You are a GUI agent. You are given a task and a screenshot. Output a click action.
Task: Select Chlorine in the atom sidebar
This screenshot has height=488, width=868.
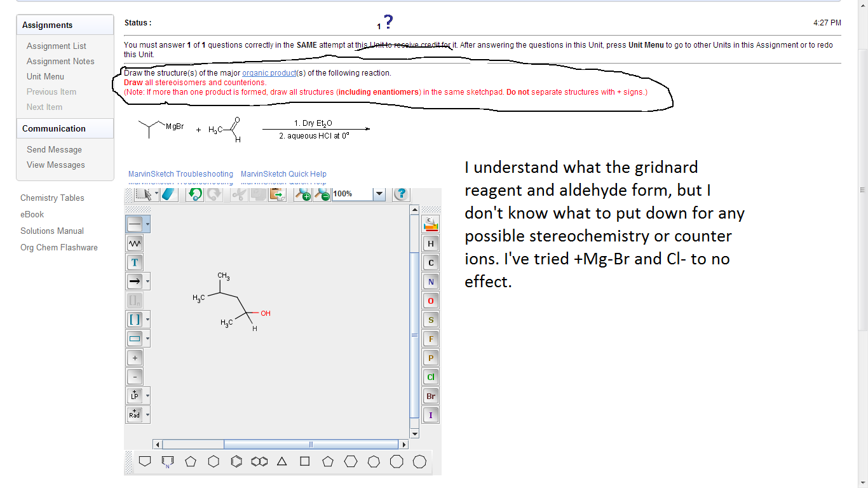tap(431, 377)
